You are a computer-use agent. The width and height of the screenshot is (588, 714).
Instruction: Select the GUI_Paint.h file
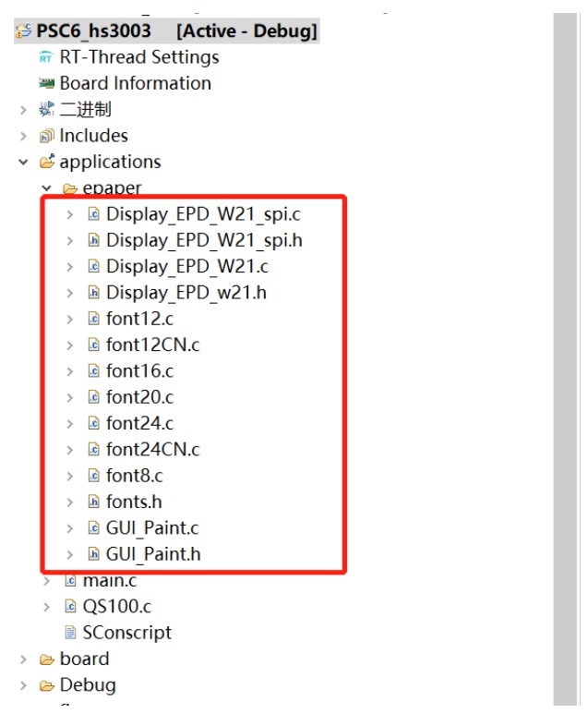[x=153, y=555]
